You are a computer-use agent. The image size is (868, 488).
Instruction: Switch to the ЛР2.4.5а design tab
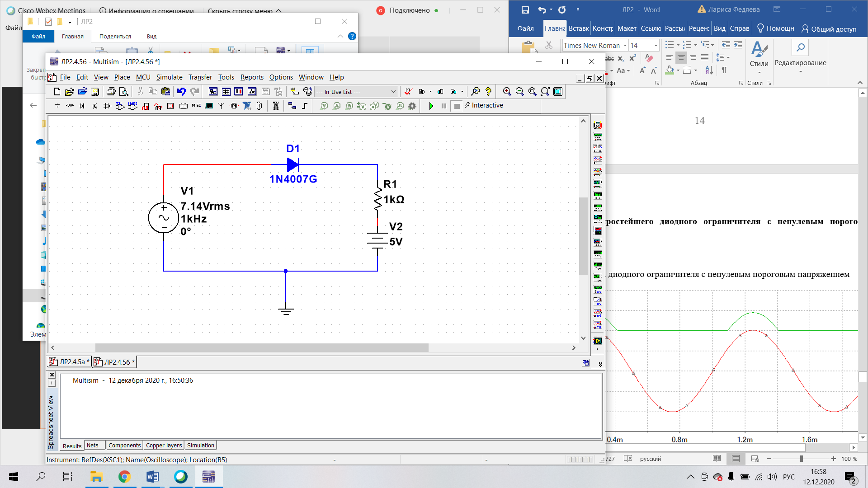[x=69, y=362]
